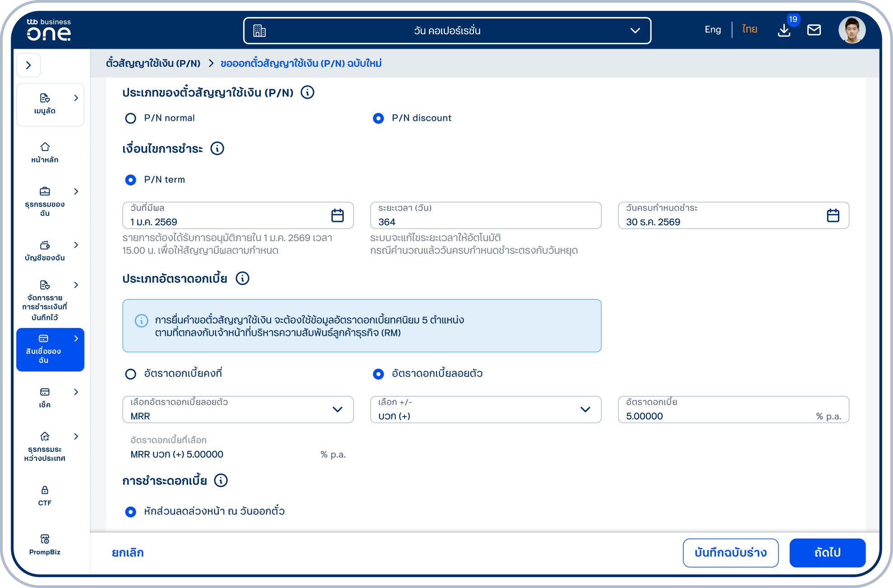The height and width of the screenshot is (588, 893).
Task: Open the download notifications icon
Action: click(784, 30)
